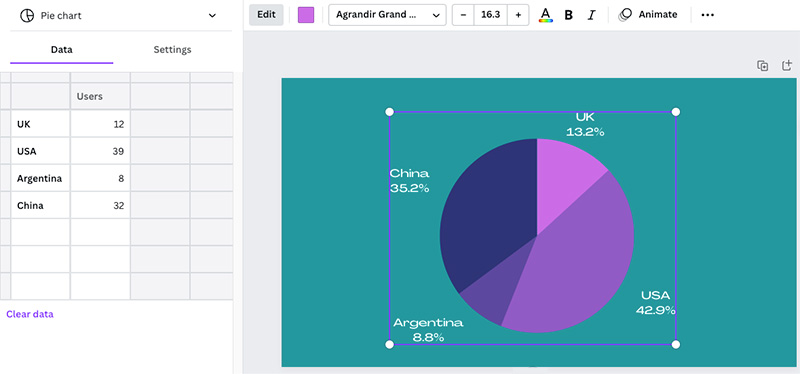This screenshot has width=800, height=374.
Task: Open the text color picker icon
Action: click(x=546, y=15)
